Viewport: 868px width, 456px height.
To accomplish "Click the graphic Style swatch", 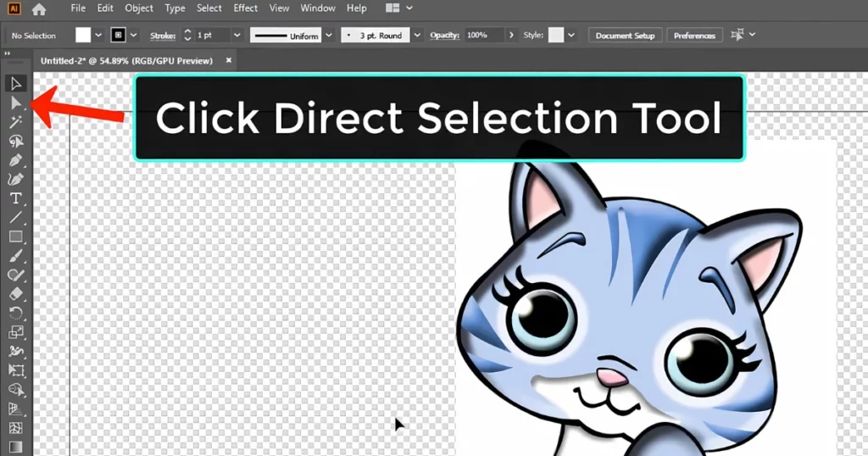I will [556, 36].
